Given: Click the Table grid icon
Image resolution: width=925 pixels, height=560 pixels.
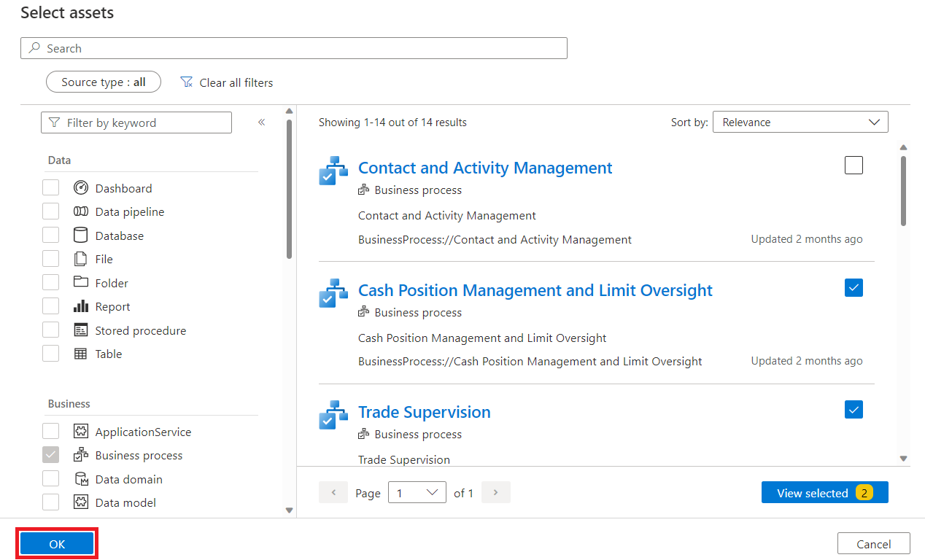Looking at the screenshot, I should coord(81,354).
